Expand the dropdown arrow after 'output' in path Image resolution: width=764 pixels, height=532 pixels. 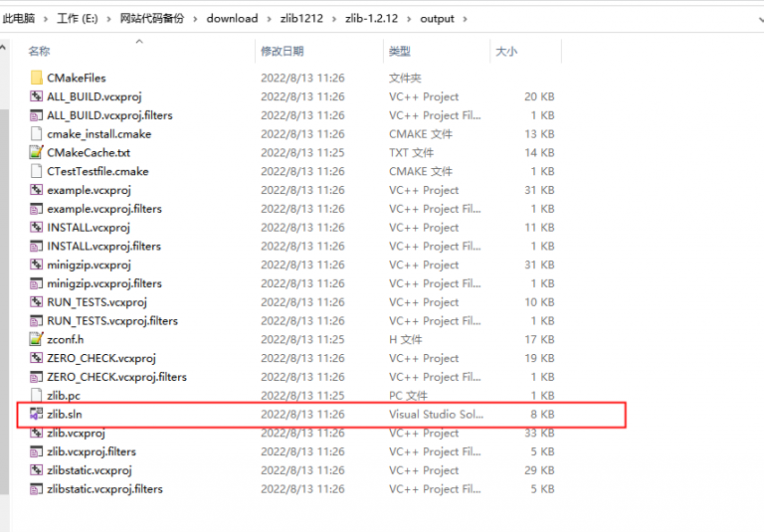465,19
